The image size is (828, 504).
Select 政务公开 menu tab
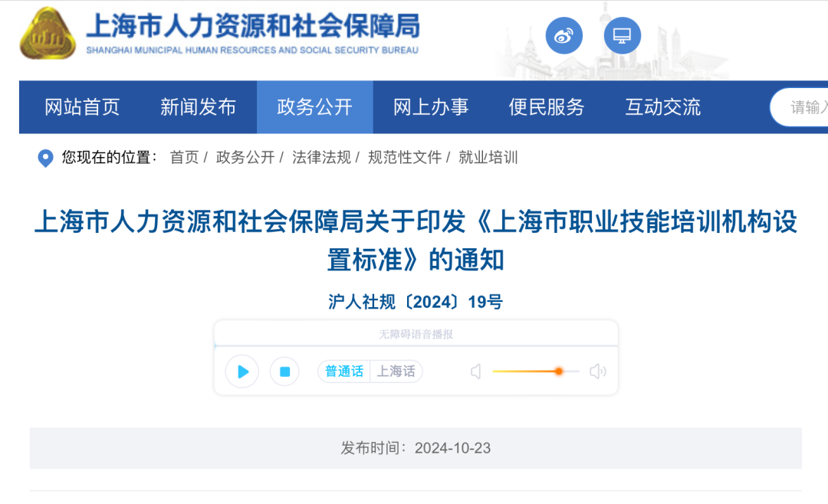point(315,107)
